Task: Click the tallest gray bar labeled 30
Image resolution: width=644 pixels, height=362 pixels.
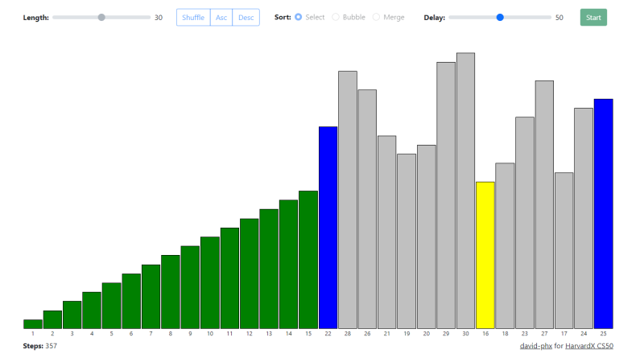Action: [x=466, y=191]
